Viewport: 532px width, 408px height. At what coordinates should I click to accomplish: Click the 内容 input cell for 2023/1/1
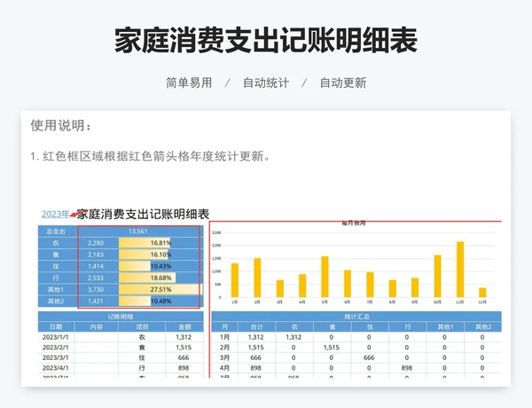click(97, 337)
